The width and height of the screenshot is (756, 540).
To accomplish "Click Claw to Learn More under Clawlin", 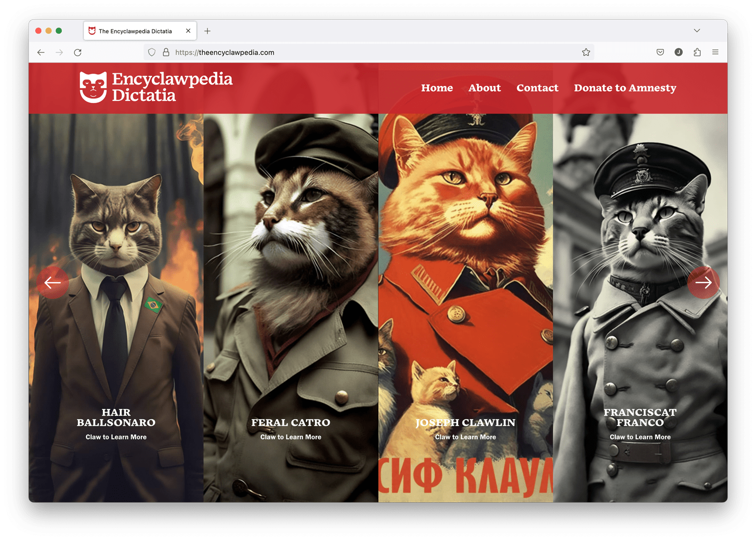I will pos(465,437).
